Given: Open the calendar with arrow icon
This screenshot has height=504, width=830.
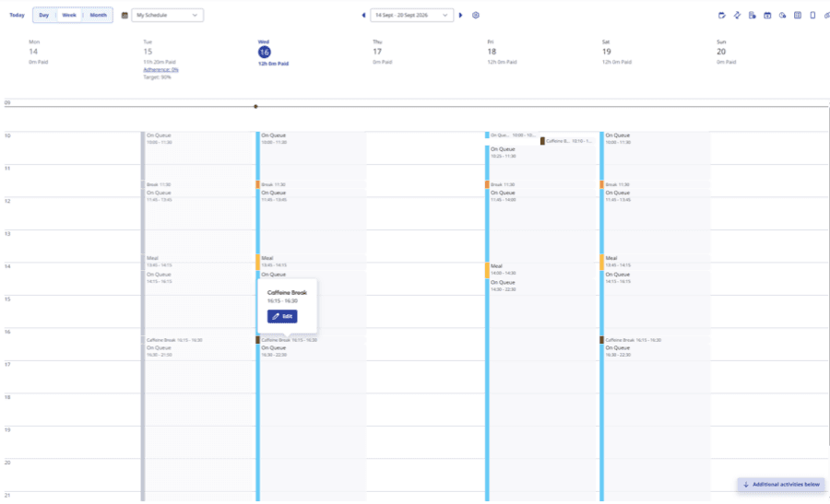Looking at the screenshot, I should pyautogui.click(x=767, y=16).
